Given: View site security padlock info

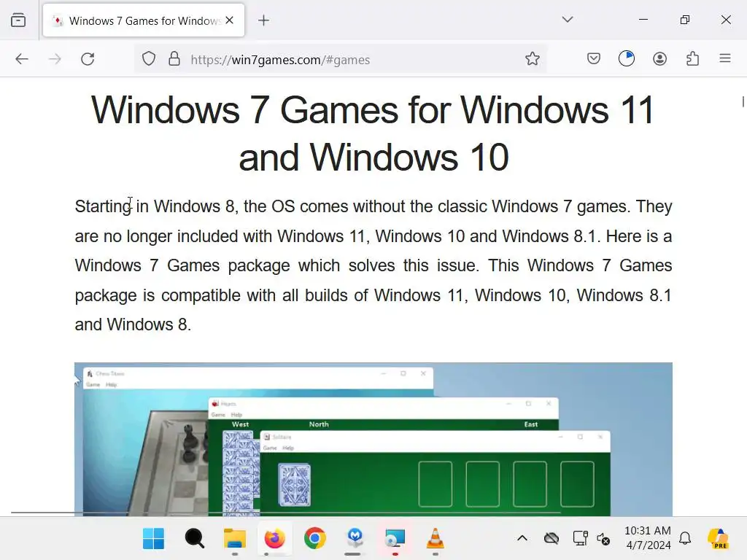Looking at the screenshot, I should click(x=174, y=59).
